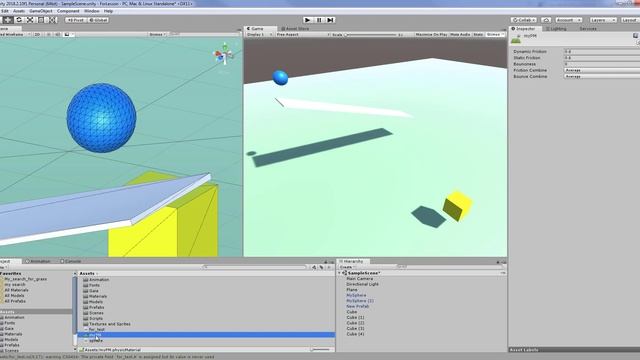Viewport: 640px width, 360px height.
Task: Open the Friction Combine dropdown
Action: click(x=602, y=70)
